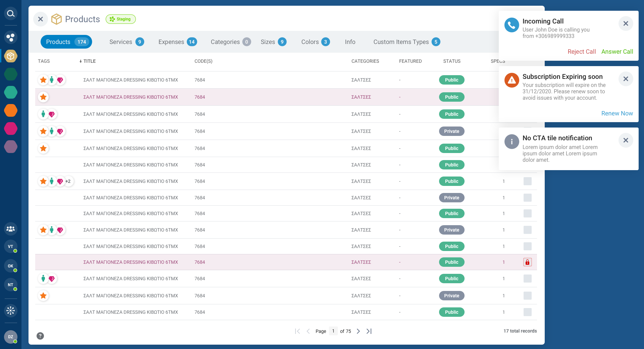Screen dimensions: 644x349
Task: Open the team members icon in sidebar
Action: tap(11, 229)
